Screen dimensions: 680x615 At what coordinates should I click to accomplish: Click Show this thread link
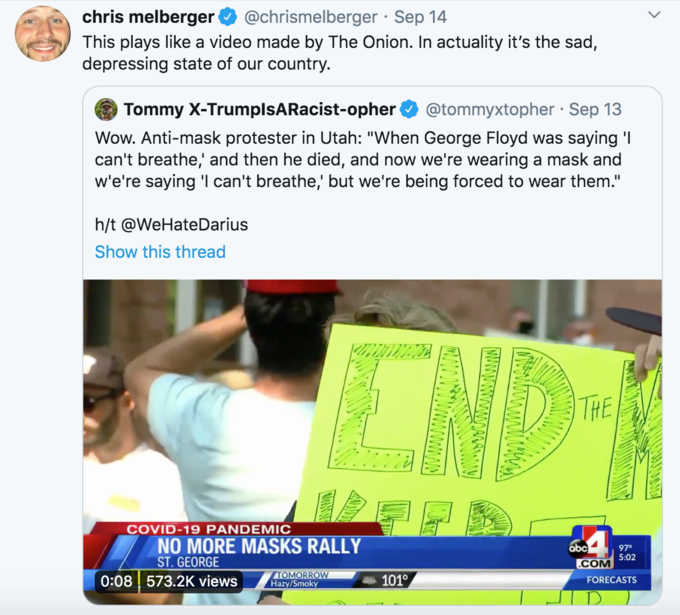point(160,252)
